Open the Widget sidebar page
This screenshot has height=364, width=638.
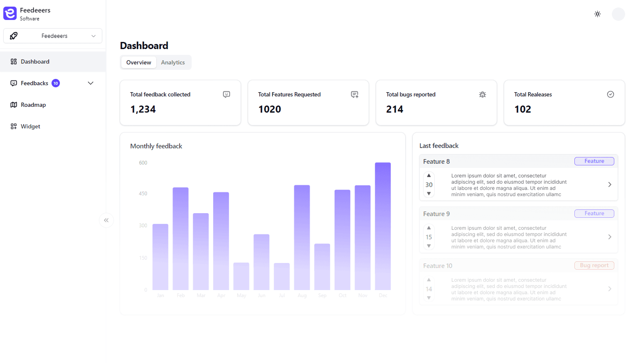[30, 126]
